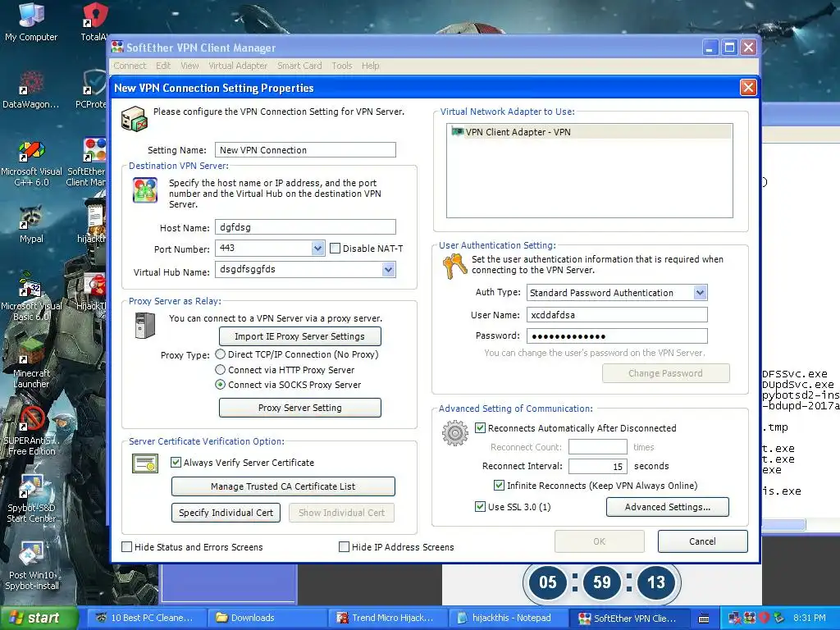Click the proxy server tower icon
The height and width of the screenshot is (630, 840).
tap(145, 325)
